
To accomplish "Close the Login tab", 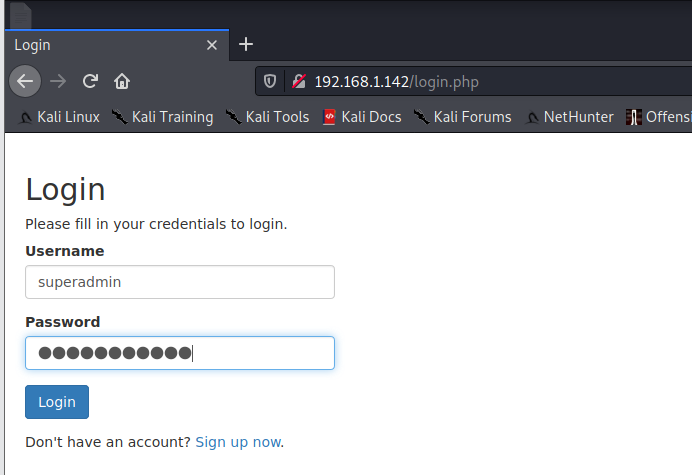I will (212, 45).
